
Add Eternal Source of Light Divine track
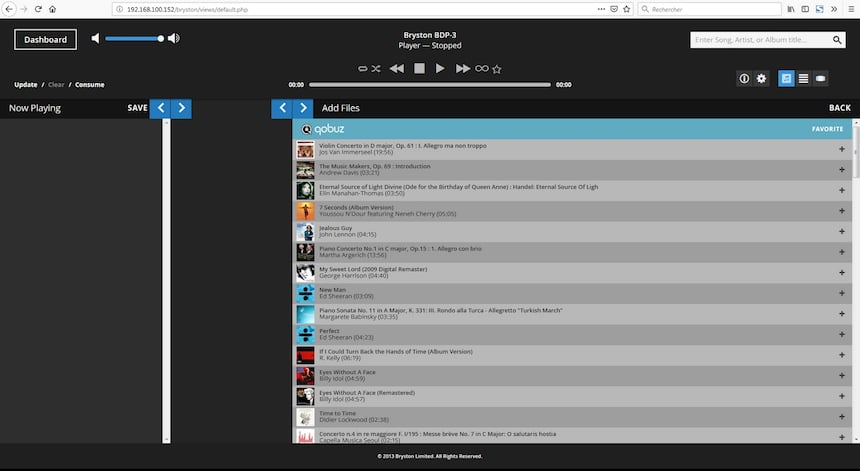(841, 190)
